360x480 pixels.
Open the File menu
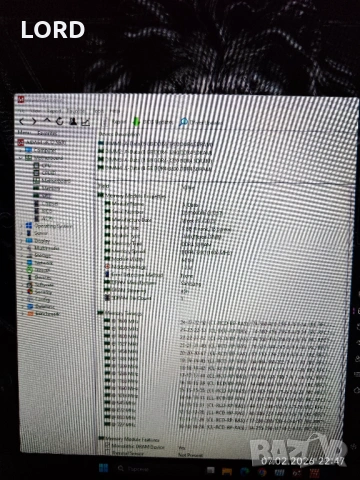coord(21,110)
